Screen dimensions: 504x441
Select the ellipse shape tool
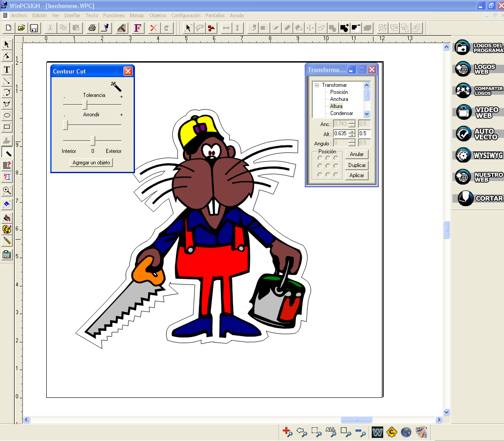[7, 115]
